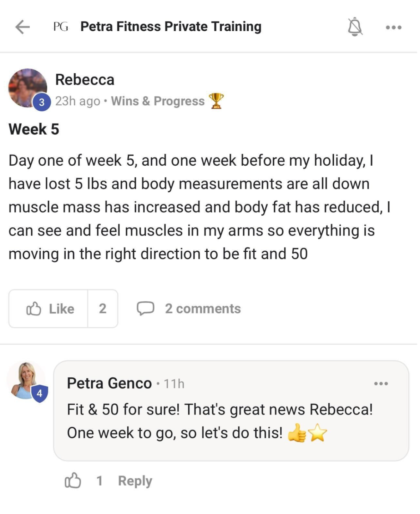Like Petra Genco's comment with thumbs-up

(x=73, y=480)
